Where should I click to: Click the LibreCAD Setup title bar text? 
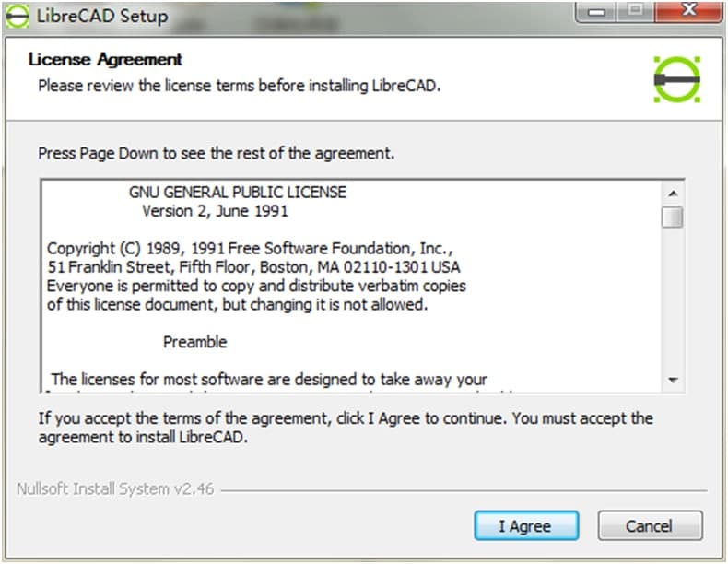102,17
